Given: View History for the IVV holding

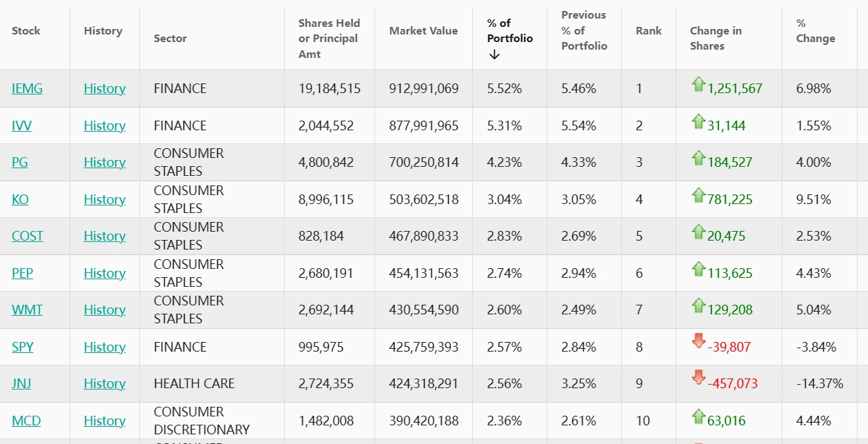Looking at the screenshot, I should (105, 125).
